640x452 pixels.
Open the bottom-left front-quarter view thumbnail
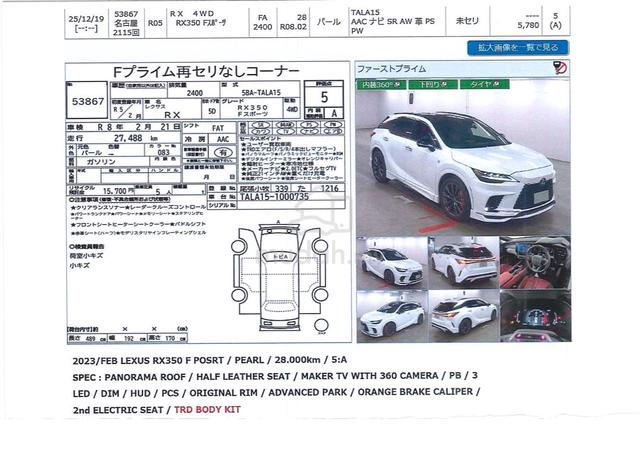pos(392,316)
